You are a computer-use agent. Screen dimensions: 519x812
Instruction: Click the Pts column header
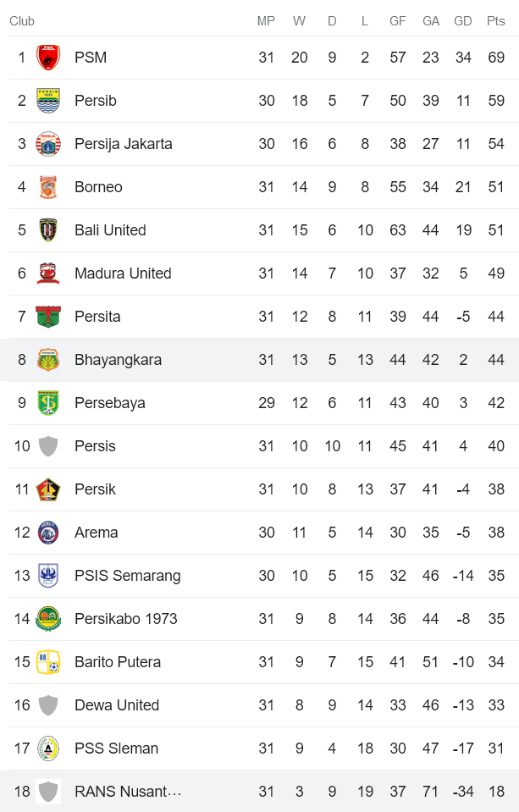pyautogui.click(x=495, y=21)
